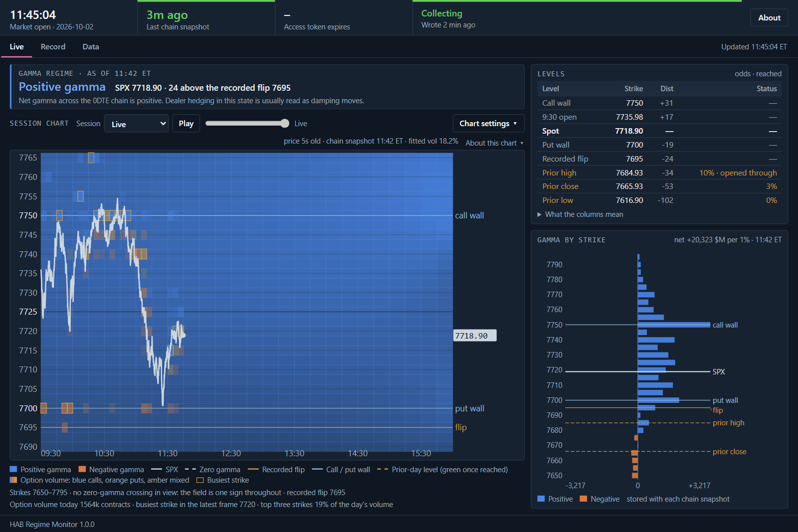The image size is (798, 532).
Task: Select the Spot row label
Action: [x=551, y=131]
